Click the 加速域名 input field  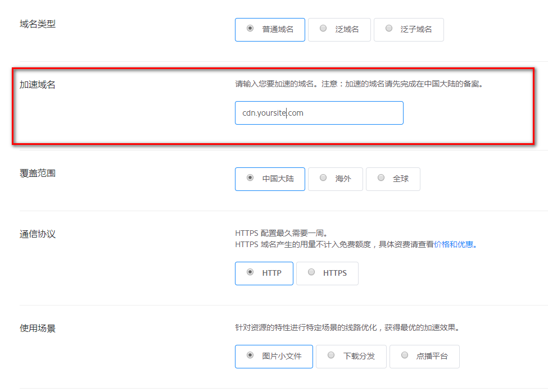coord(319,113)
